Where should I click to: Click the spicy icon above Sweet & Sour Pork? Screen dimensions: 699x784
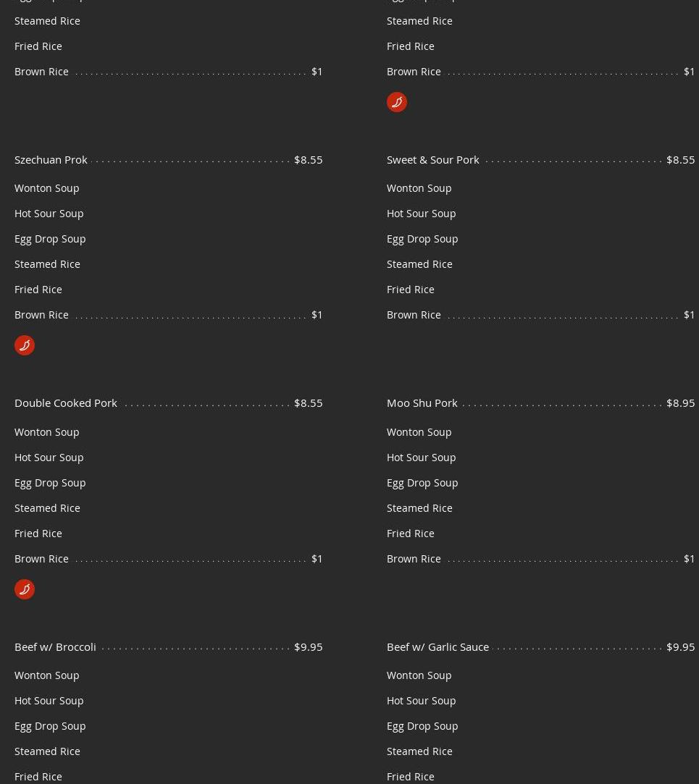point(397,102)
